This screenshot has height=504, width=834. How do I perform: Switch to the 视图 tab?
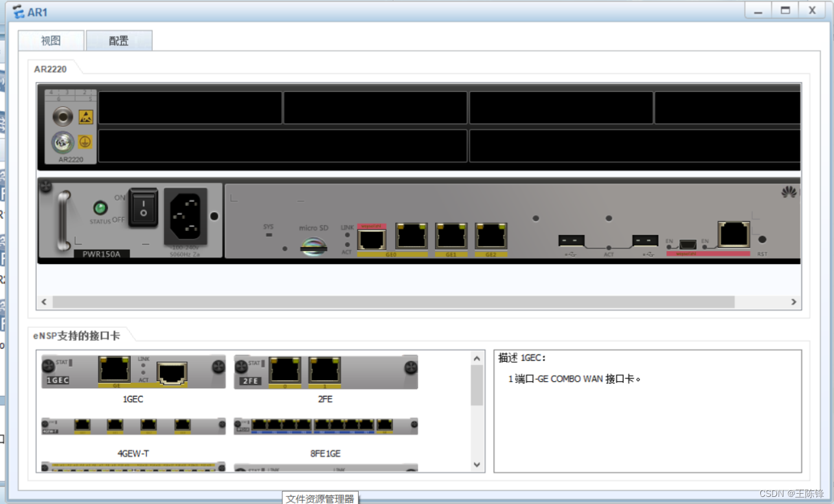(51, 41)
